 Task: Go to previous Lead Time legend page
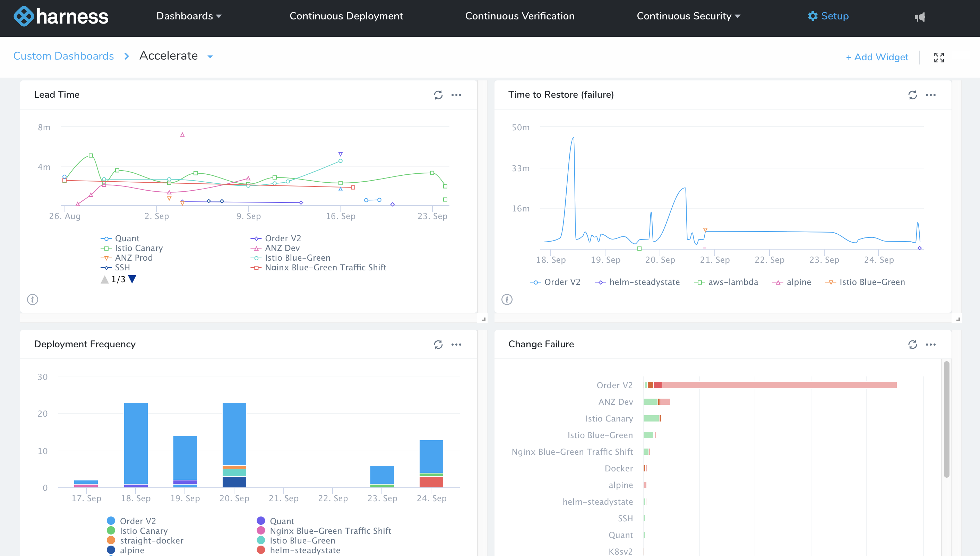click(x=105, y=279)
